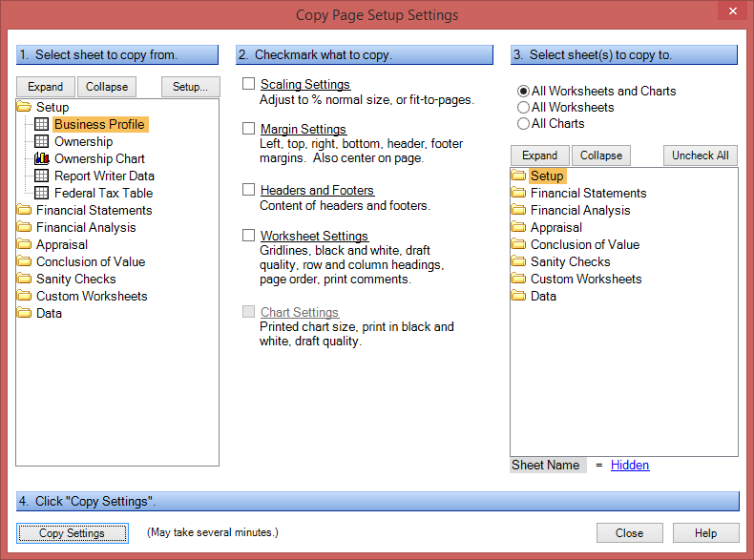Select the Ownership Chart sheet label
This screenshot has height=560, width=754.
coord(99,158)
